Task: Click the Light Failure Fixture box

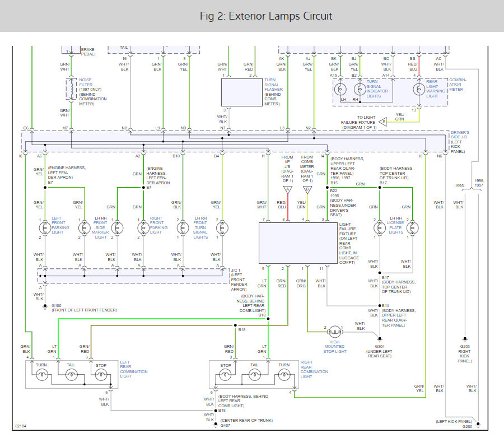Action: coord(298,243)
